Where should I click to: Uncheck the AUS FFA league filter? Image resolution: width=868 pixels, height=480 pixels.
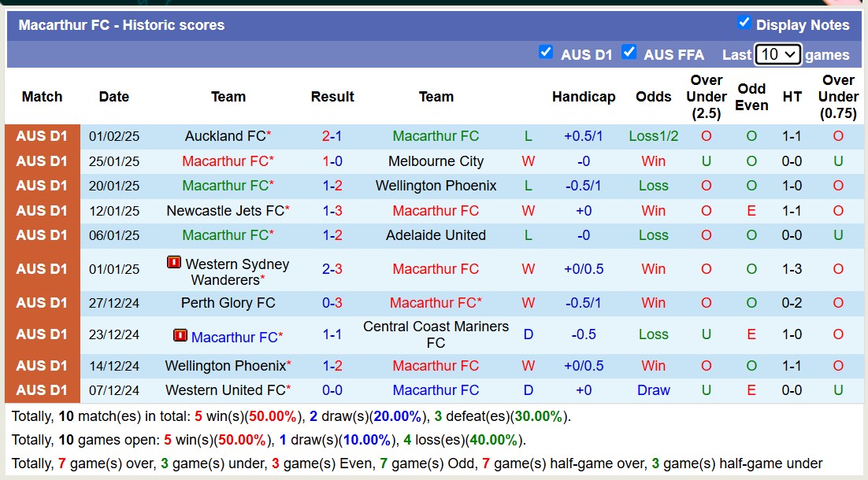[629, 53]
